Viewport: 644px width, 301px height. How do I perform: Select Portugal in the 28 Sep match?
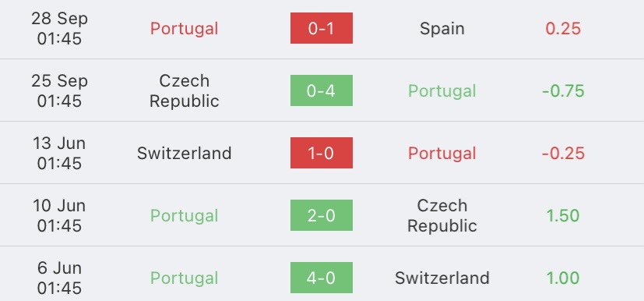[184, 29]
